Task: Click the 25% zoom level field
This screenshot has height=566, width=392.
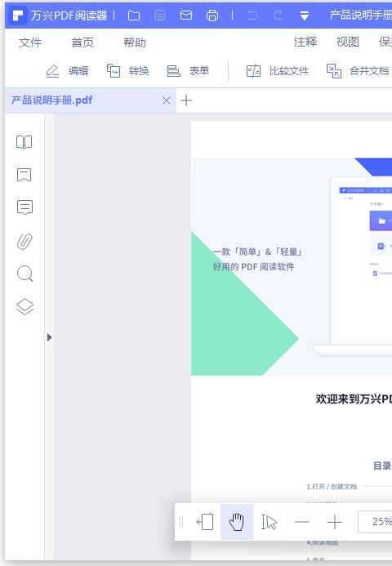Action: [375, 522]
